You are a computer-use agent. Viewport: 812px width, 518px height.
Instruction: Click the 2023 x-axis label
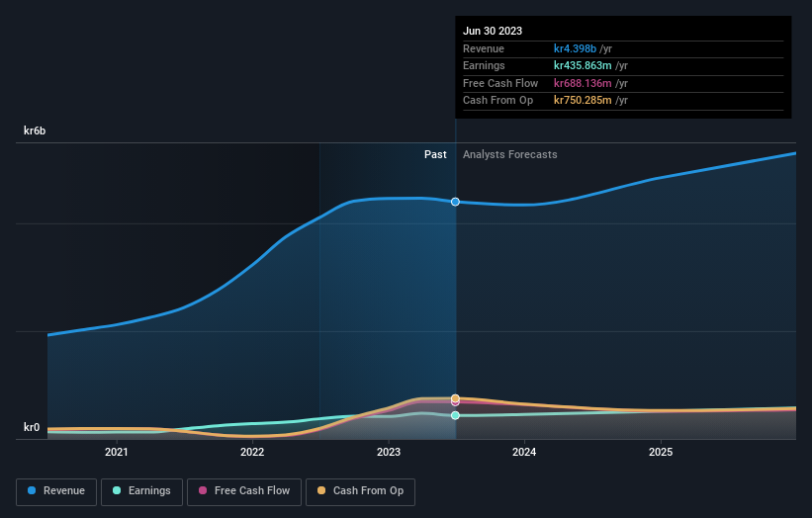(x=389, y=453)
